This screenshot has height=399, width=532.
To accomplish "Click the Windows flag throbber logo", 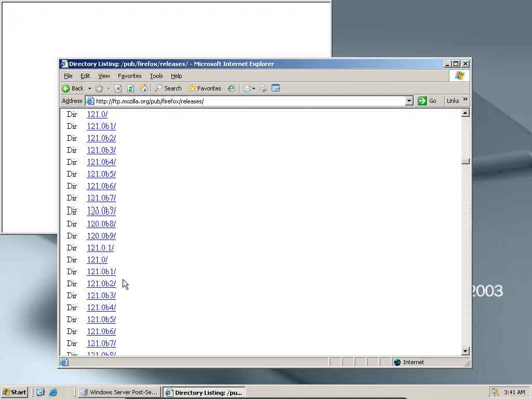I will [x=460, y=76].
